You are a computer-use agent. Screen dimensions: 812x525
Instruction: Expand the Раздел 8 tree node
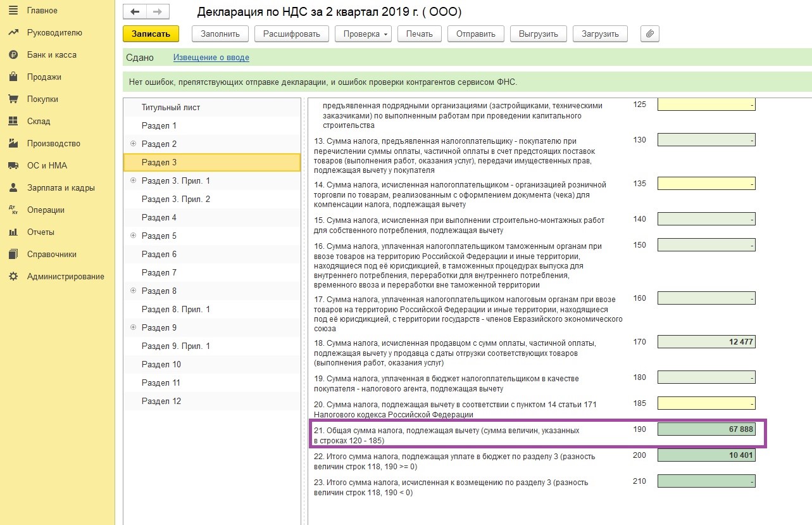(133, 291)
